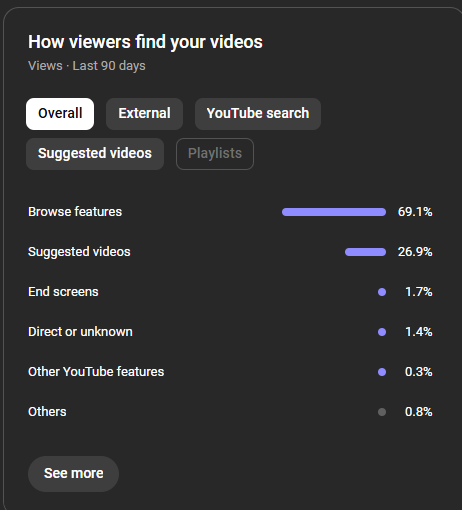Click the dot for Other YouTube features
The width and height of the screenshot is (462, 510).
coord(382,372)
